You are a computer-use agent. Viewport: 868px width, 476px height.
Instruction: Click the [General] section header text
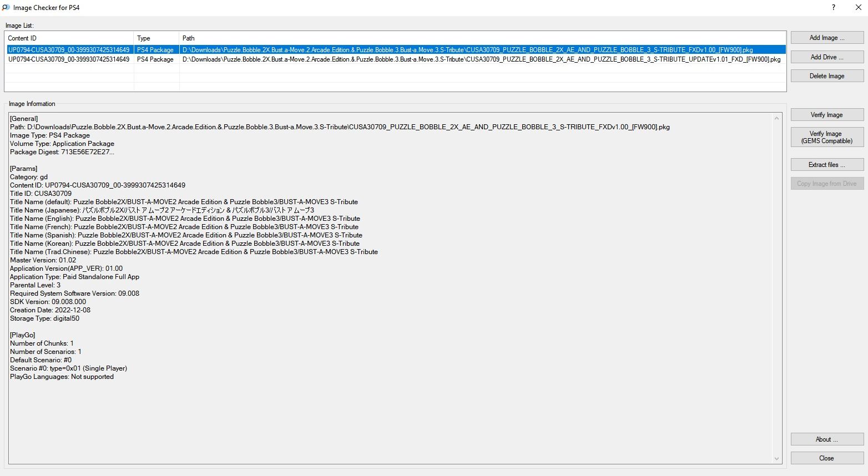[24, 119]
